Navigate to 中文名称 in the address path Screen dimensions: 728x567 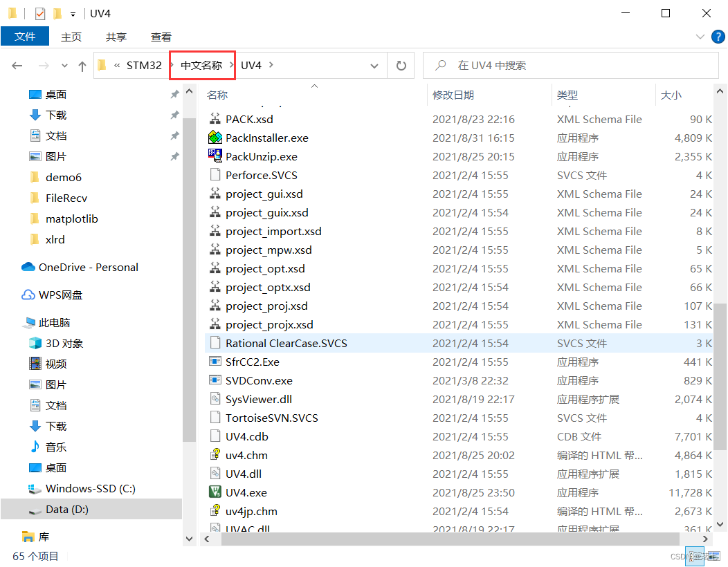pos(201,66)
